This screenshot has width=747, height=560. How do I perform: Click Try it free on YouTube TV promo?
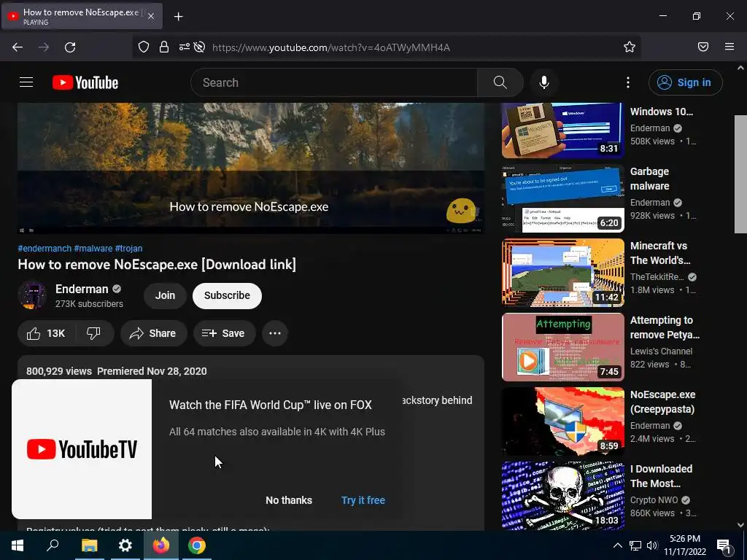(x=363, y=500)
